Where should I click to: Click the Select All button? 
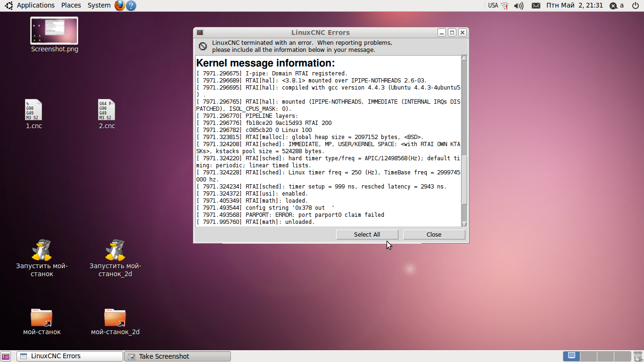point(367,234)
